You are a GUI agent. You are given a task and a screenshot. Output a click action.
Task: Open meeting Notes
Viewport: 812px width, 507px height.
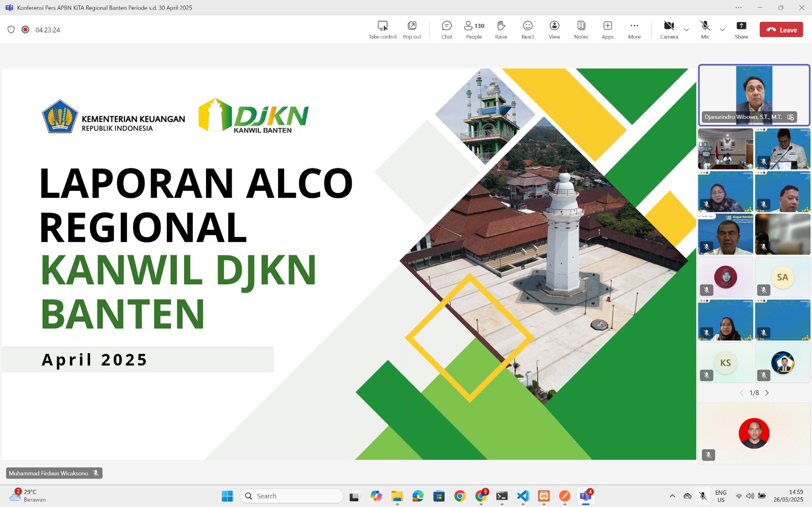tap(581, 30)
